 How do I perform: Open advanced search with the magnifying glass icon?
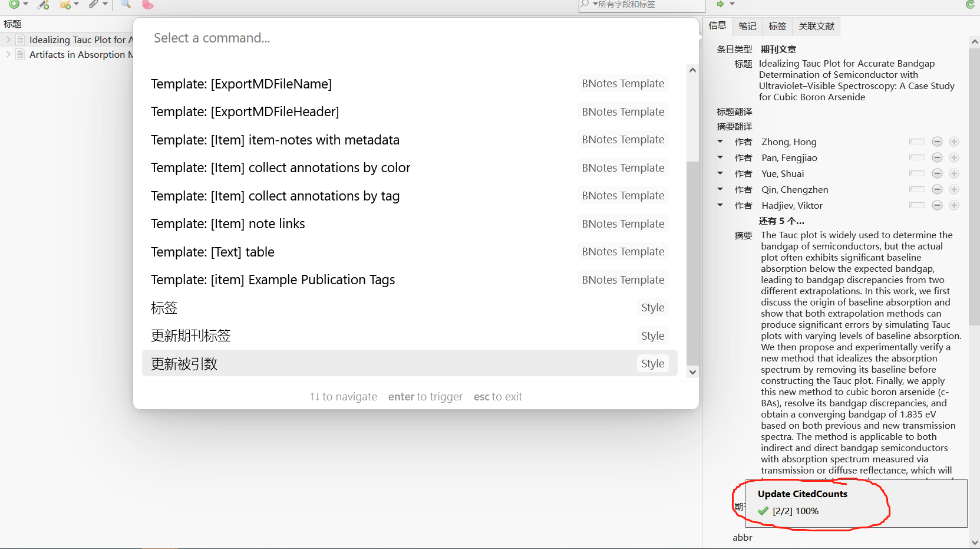[x=124, y=5]
